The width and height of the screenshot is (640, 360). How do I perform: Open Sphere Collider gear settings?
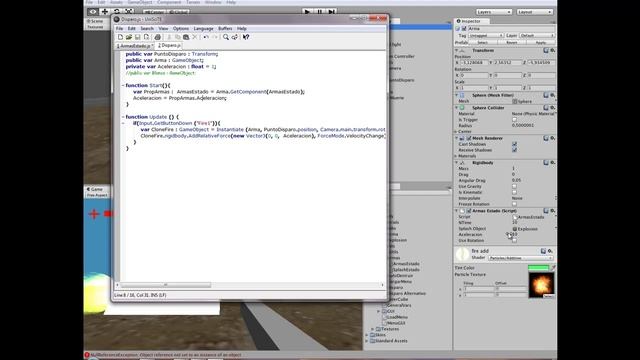552,108
